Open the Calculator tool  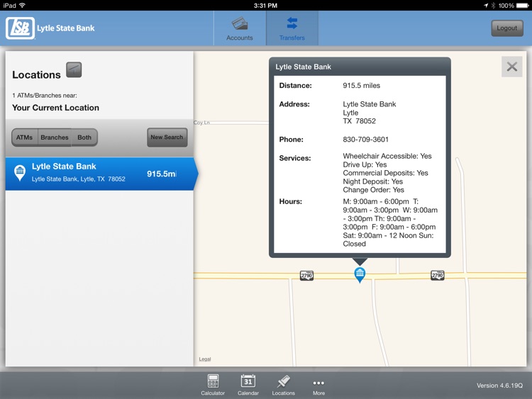pyautogui.click(x=213, y=385)
